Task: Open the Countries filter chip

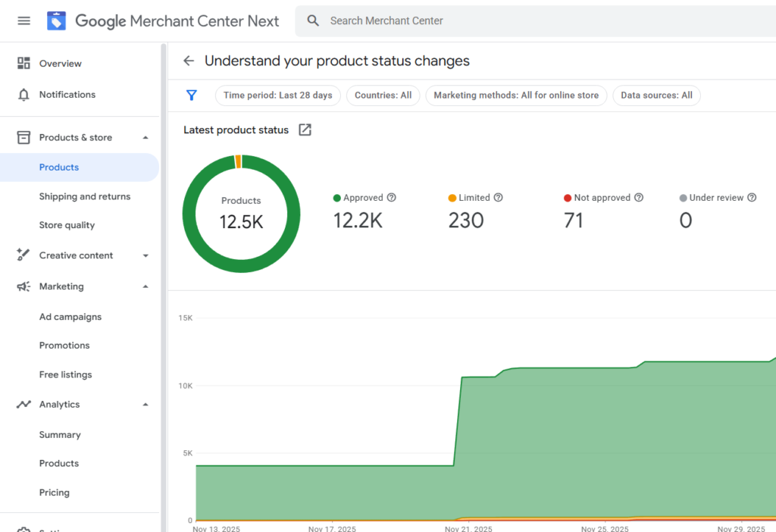Action: click(x=383, y=95)
